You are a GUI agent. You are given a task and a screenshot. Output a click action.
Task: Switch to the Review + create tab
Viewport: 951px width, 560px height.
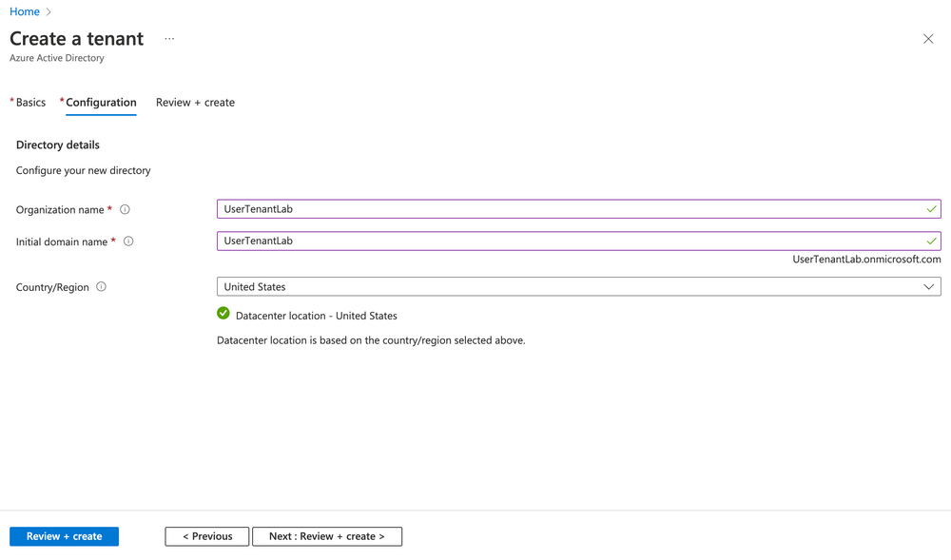click(x=195, y=102)
